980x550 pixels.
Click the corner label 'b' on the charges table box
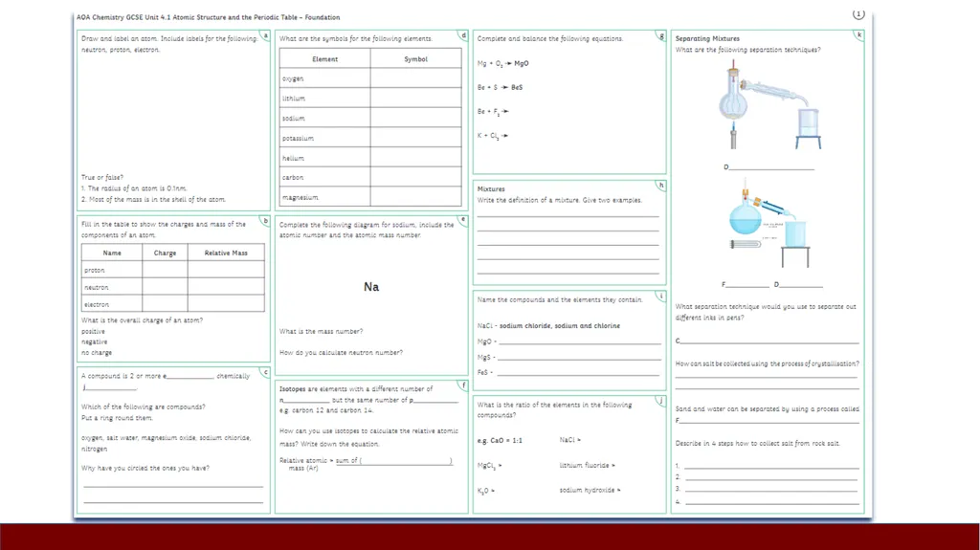click(266, 221)
